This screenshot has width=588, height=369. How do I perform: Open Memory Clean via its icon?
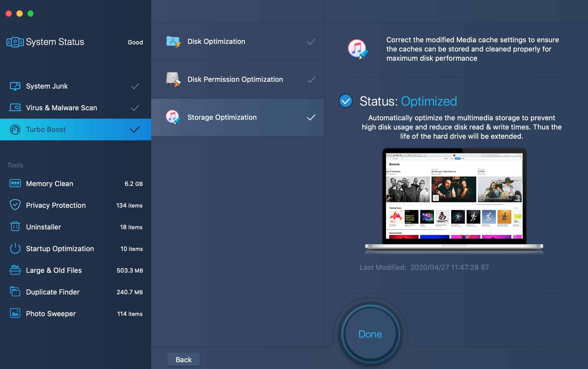pyautogui.click(x=15, y=183)
